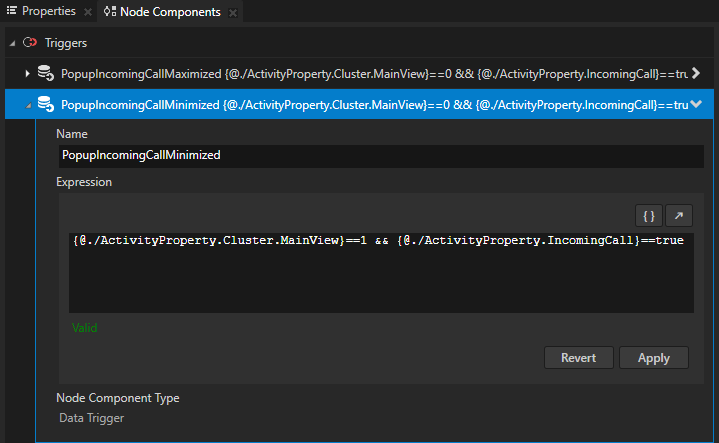This screenshot has height=443, width=719.
Task: Click the PopupIncomingCallMaximized data trigger icon
Action: click(x=45, y=74)
